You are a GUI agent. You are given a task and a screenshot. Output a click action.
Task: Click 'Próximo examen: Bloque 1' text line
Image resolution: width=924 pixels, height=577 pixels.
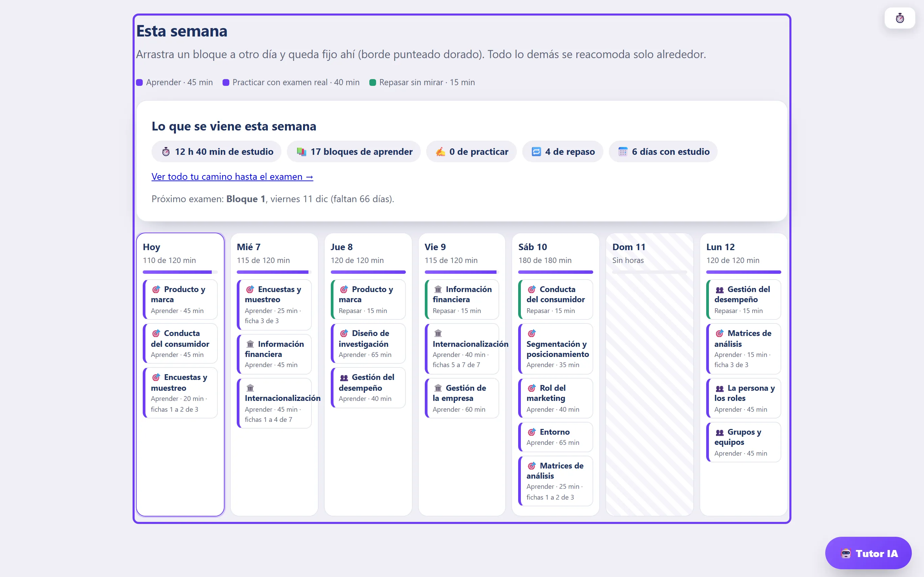click(x=273, y=199)
